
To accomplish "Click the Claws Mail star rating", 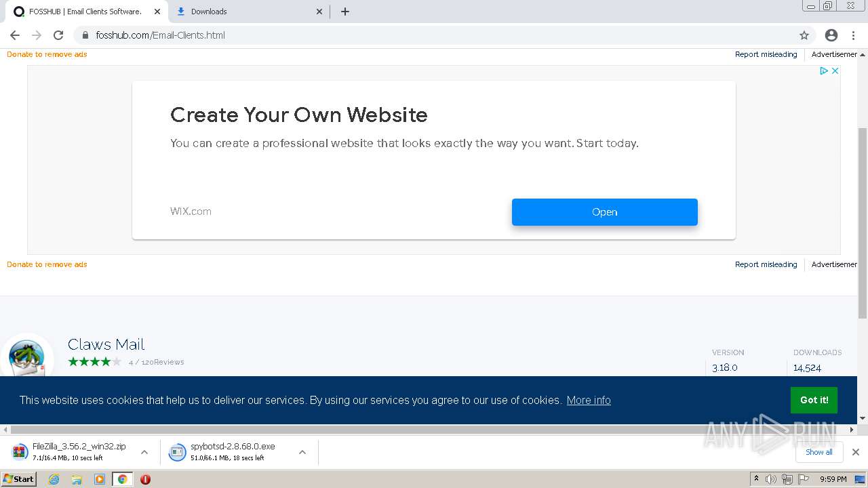I will tap(95, 362).
